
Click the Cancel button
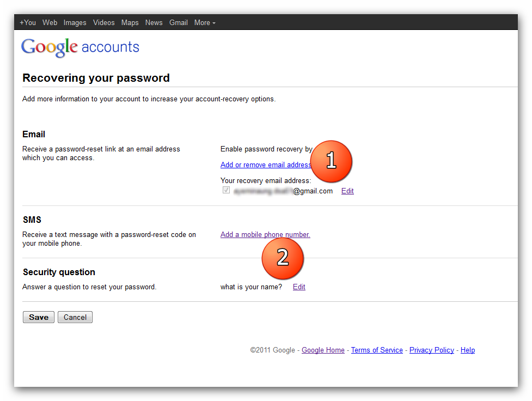pyautogui.click(x=75, y=317)
